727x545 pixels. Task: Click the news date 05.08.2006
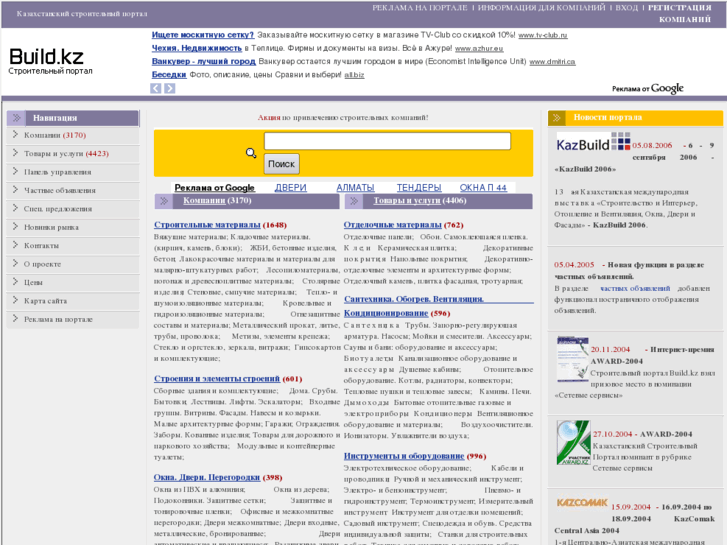tap(652, 146)
